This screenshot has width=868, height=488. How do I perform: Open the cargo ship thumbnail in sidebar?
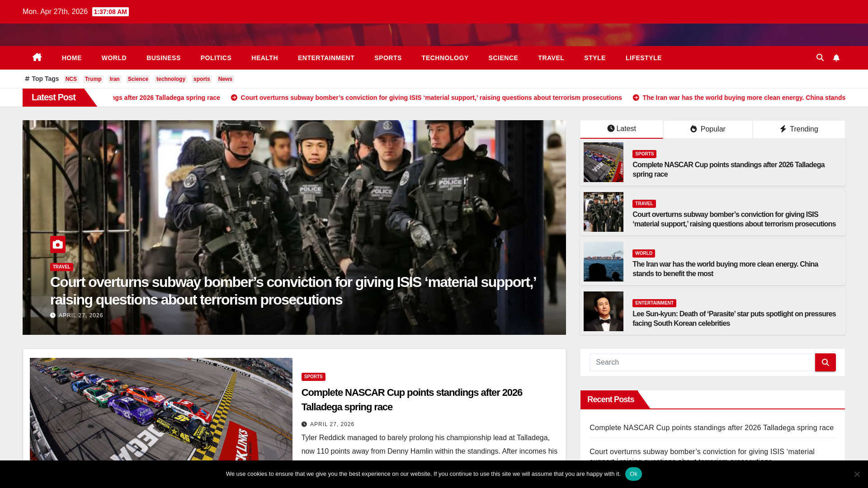coord(604,262)
